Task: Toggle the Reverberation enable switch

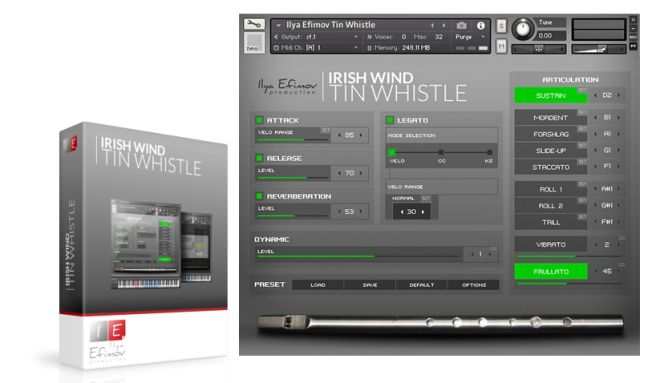Action: point(259,196)
